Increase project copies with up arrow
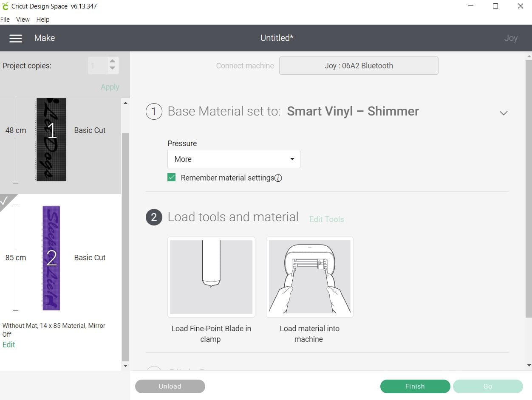This screenshot has height=400, width=532. point(112,61)
